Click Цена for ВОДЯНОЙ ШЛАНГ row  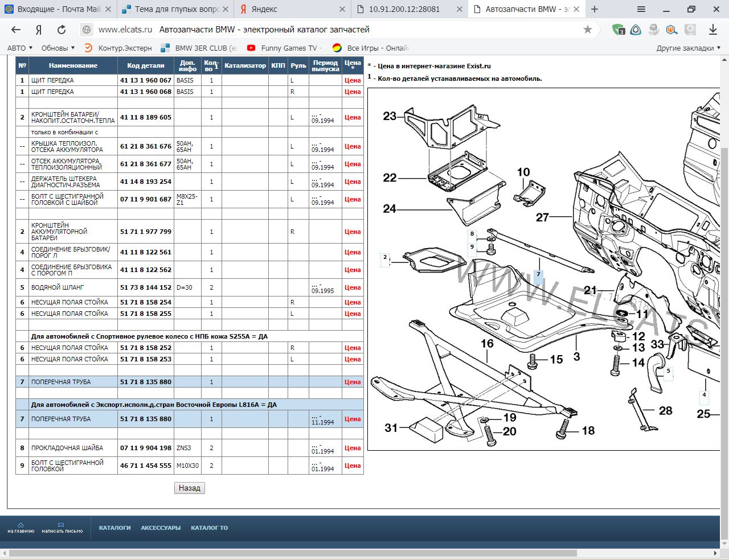(x=353, y=287)
